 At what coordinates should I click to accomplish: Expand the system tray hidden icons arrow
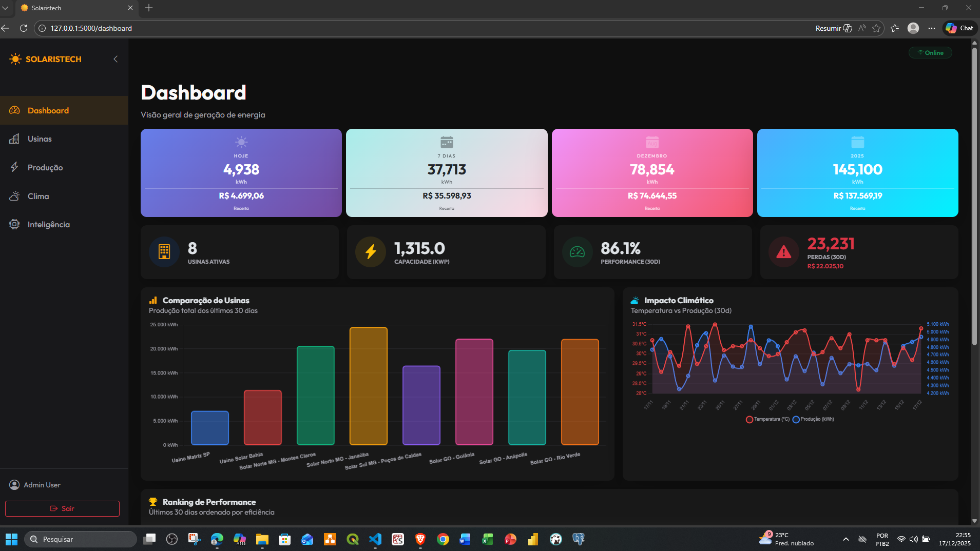click(x=846, y=539)
